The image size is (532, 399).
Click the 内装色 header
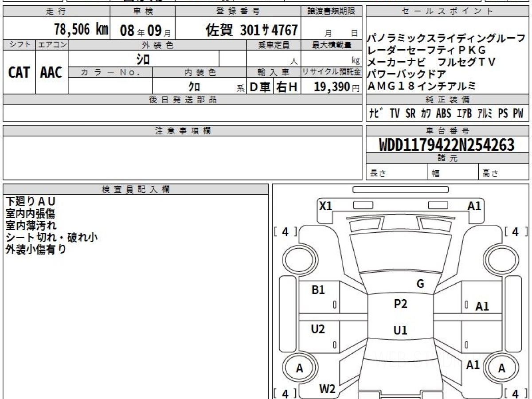(x=199, y=72)
